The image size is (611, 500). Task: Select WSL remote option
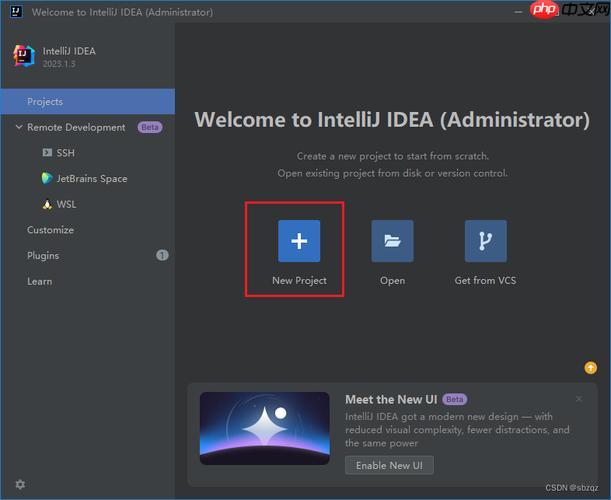pyautogui.click(x=66, y=204)
